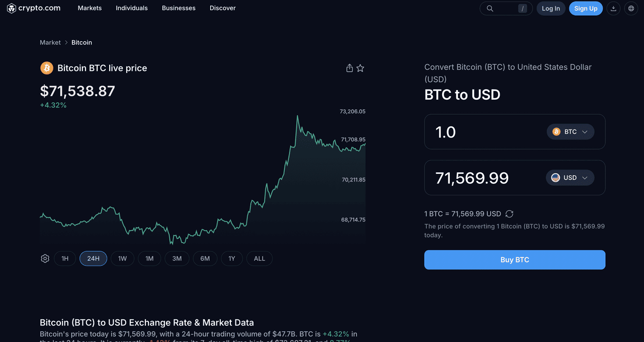Click the download app icon
The height and width of the screenshot is (342, 644).
pos(613,9)
